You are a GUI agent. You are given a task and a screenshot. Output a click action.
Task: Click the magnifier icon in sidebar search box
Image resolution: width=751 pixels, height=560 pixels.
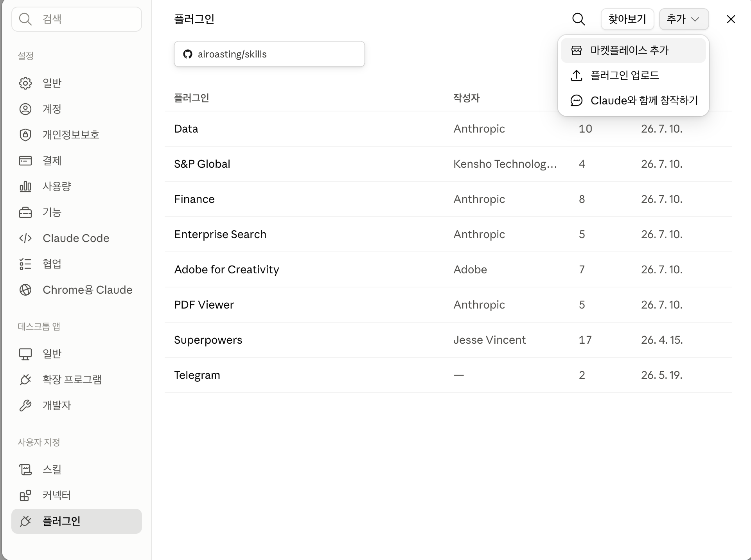[x=25, y=19]
